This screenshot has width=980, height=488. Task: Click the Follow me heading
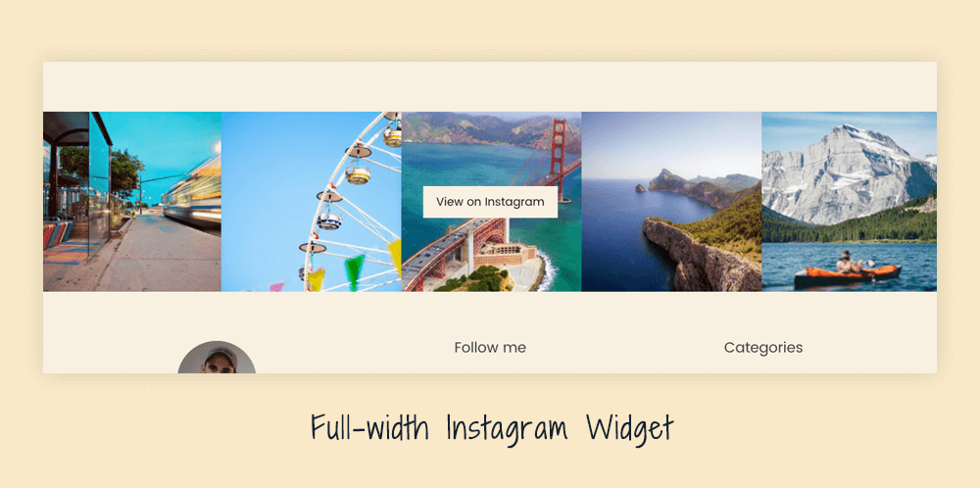click(x=490, y=348)
